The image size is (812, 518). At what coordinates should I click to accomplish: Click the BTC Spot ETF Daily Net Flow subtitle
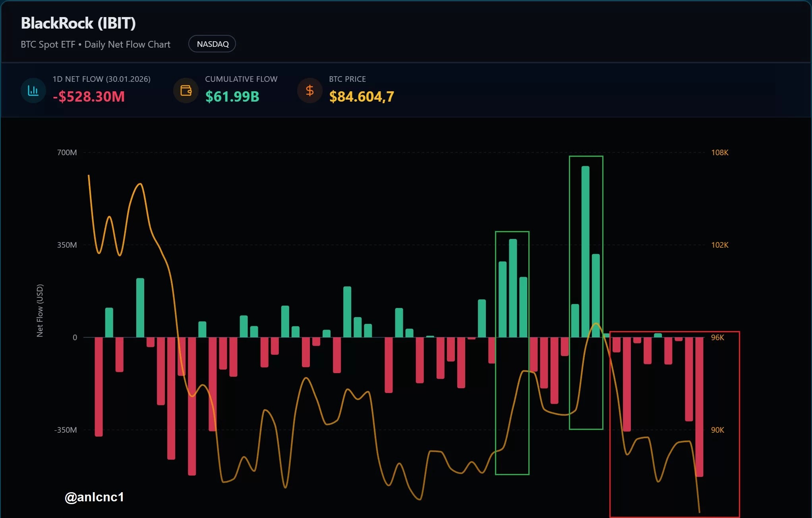95,44
